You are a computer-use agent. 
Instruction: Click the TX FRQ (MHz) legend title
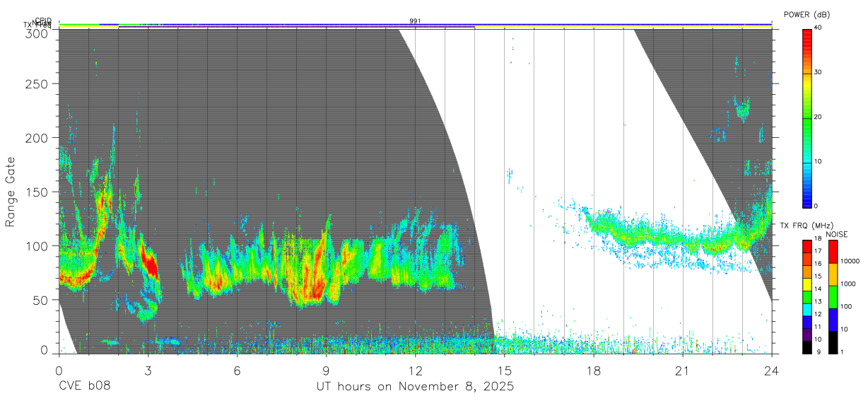point(805,226)
